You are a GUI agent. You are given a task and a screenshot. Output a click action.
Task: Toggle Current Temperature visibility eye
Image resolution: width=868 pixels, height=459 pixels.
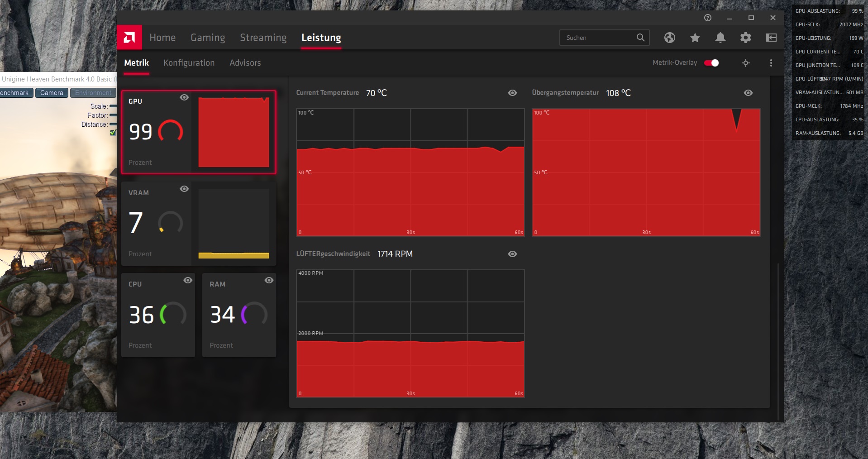[512, 93]
